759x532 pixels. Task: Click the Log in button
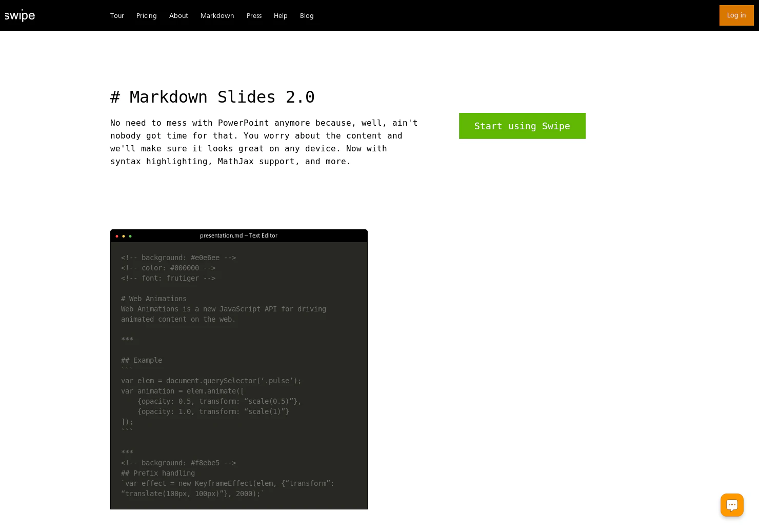click(736, 15)
